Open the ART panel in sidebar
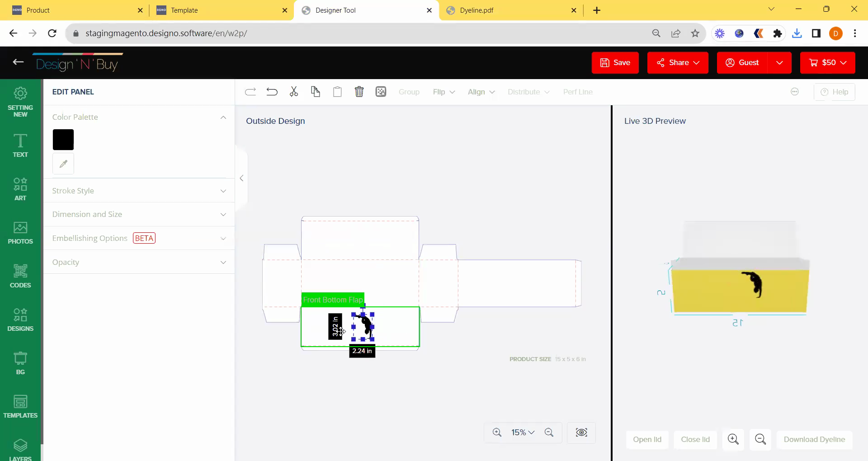The width and height of the screenshot is (868, 461). click(x=20, y=189)
